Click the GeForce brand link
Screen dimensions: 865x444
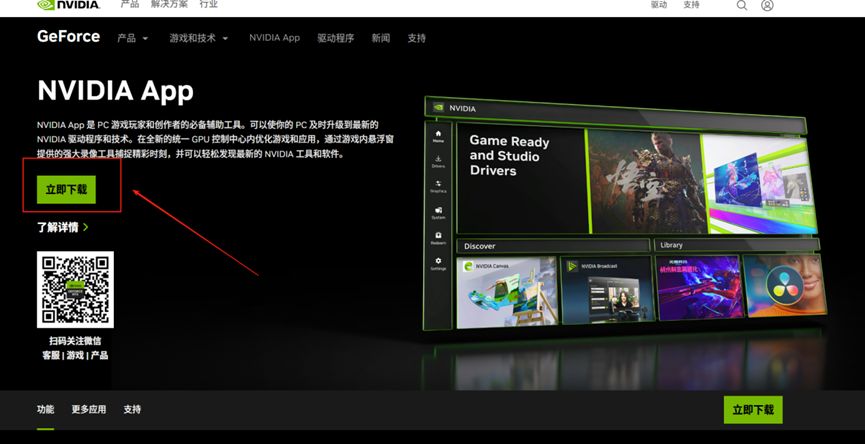pos(68,36)
